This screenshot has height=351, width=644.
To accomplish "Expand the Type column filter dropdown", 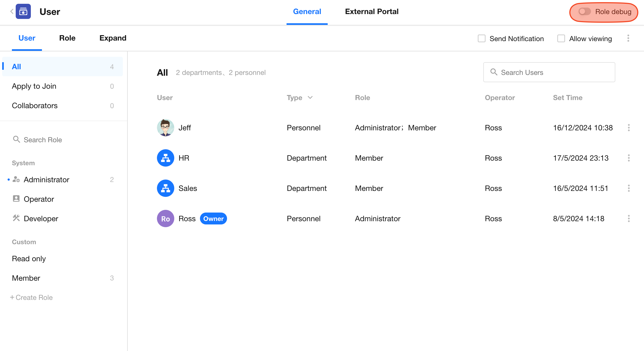I will [x=310, y=98].
